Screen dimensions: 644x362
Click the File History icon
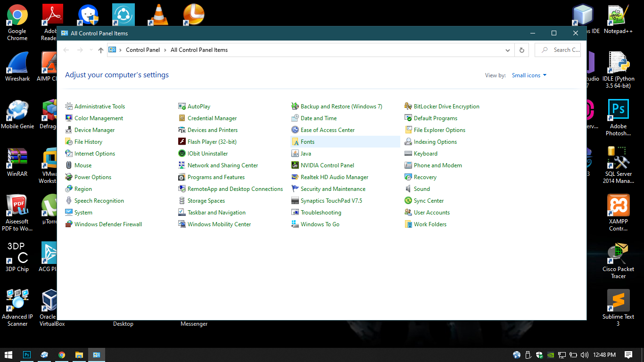tap(69, 142)
